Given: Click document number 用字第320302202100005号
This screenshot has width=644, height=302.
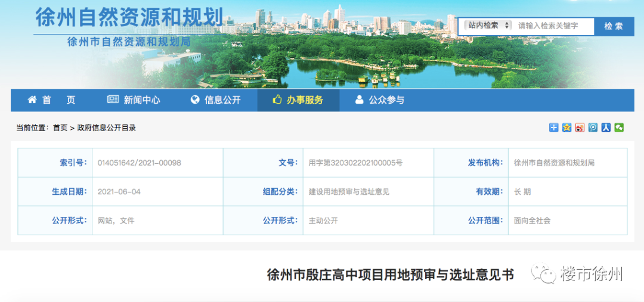Looking at the screenshot, I should click(x=355, y=163).
